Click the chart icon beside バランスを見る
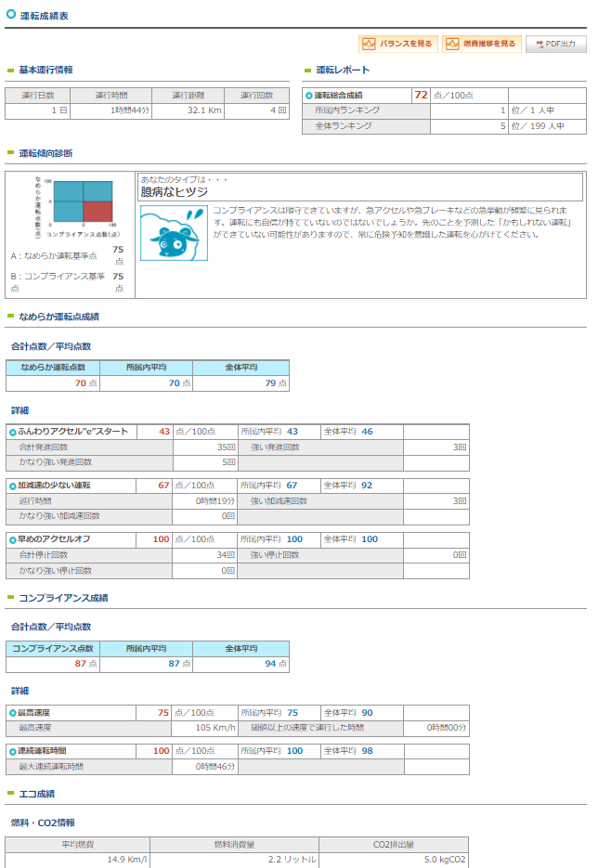598x868 pixels. click(369, 44)
